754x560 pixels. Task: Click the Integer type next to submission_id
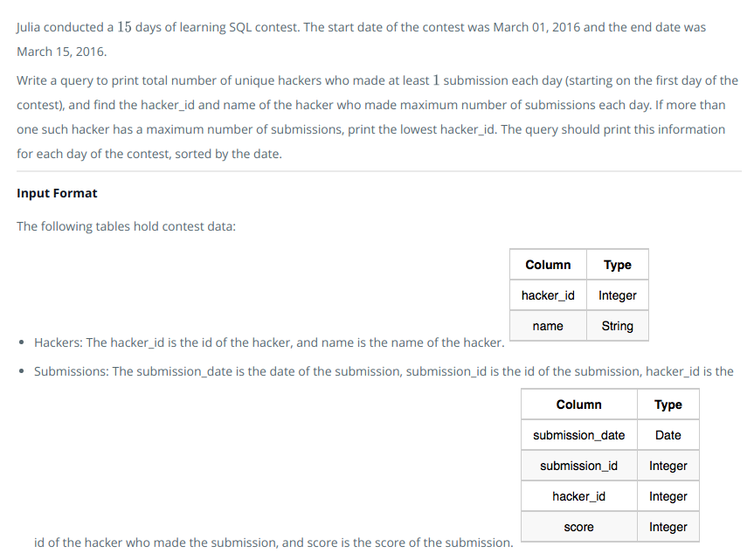pos(668,466)
